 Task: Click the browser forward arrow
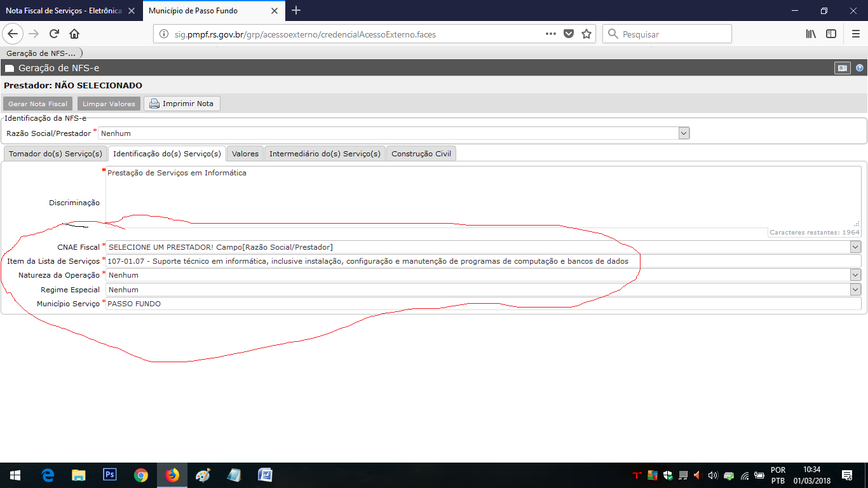point(34,34)
